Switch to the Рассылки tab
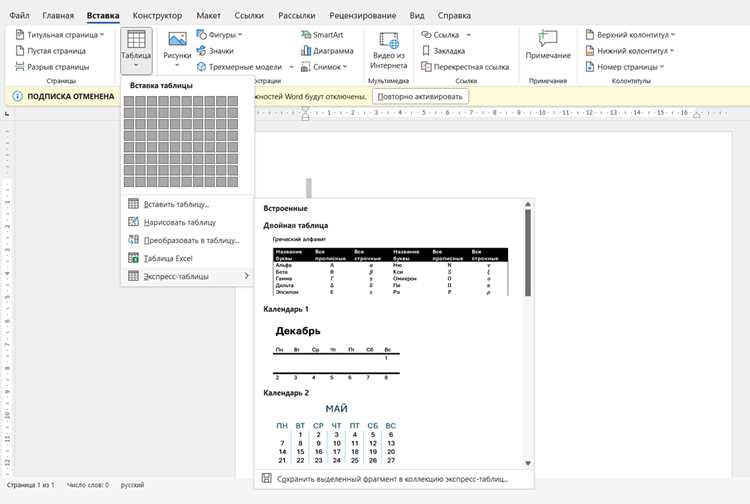 pyautogui.click(x=297, y=15)
